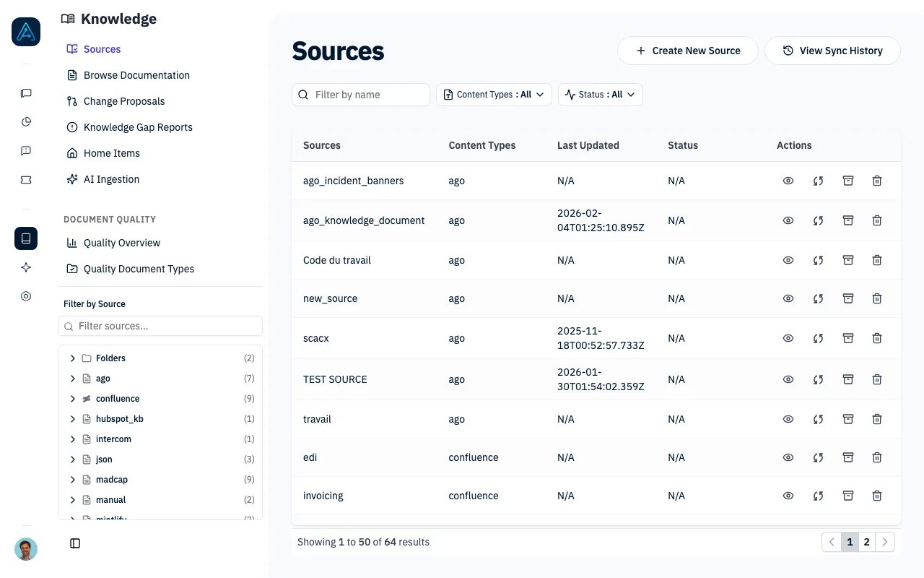Open the Content Types filter dropdown
Screen dimensions: 924x578
pyautogui.click(x=494, y=95)
